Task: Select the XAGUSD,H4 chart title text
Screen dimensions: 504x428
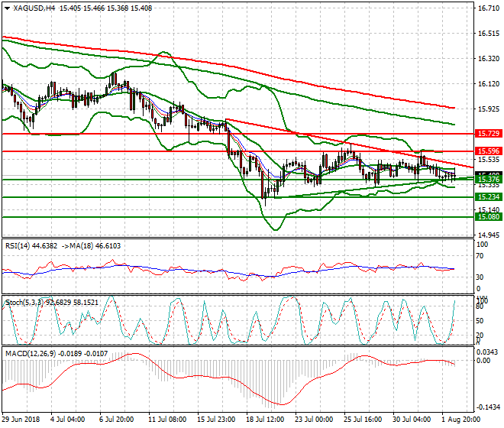Action: [x=34, y=8]
